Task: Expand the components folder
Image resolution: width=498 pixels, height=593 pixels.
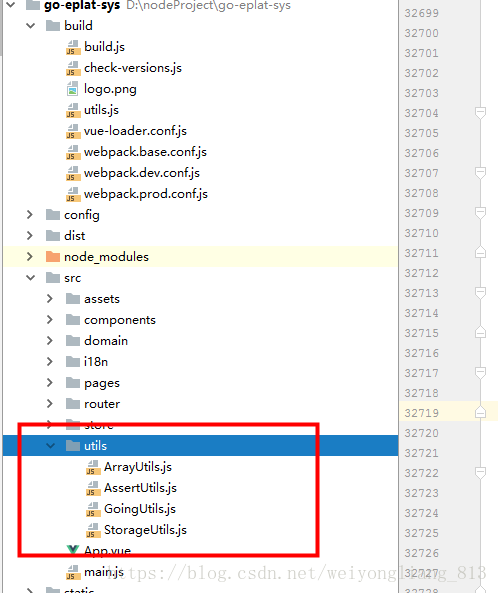Action: tap(50, 320)
